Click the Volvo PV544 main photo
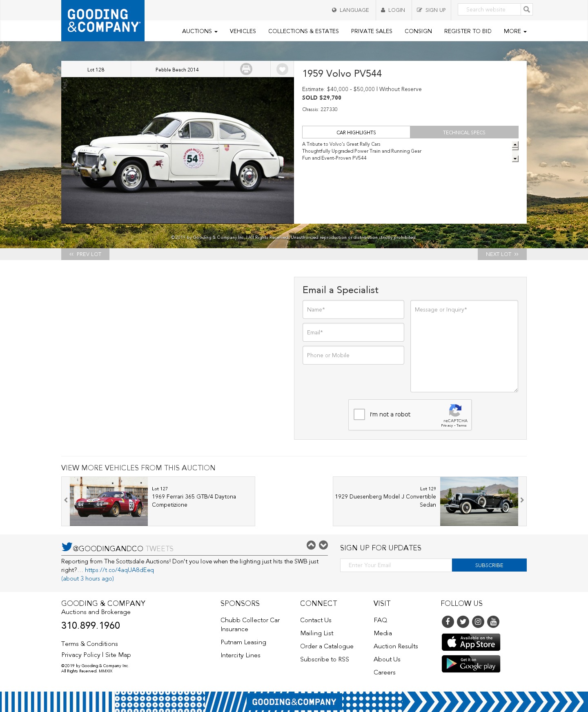Viewport: 588px width, 712px height. pyautogui.click(x=178, y=150)
